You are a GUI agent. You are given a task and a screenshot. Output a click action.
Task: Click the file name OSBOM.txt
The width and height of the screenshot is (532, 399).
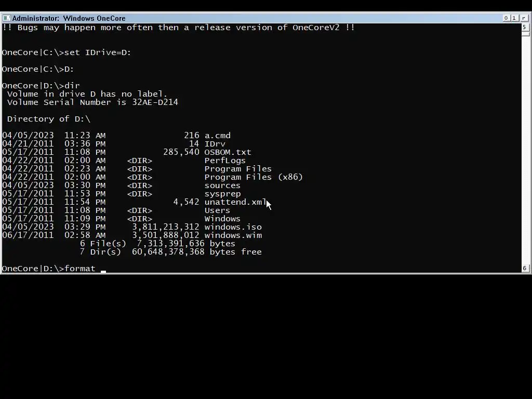pyautogui.click(x=228, y=152)
